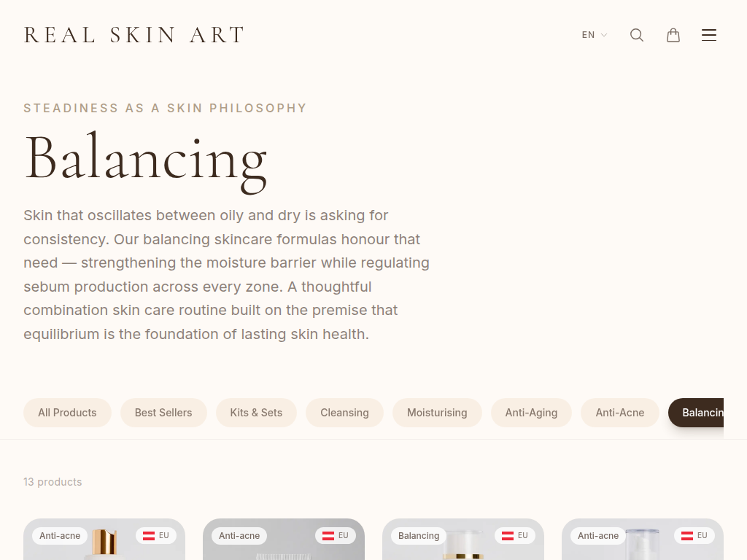Expand the EN language dropdown
747x560 pixels.
tap(594, 35)
